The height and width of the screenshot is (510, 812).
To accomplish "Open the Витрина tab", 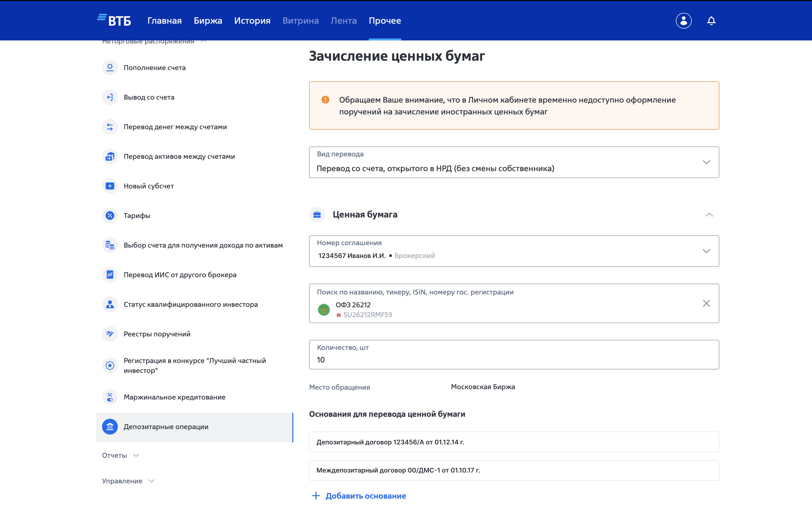I will pyautogui.click(x=301, y=21).
